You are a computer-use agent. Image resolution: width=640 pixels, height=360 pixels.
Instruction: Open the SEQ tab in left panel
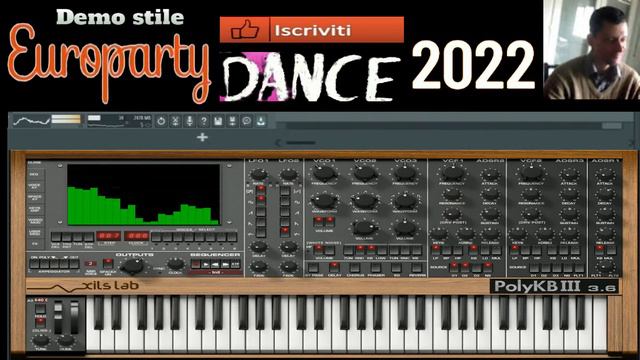tap(34, 174)
